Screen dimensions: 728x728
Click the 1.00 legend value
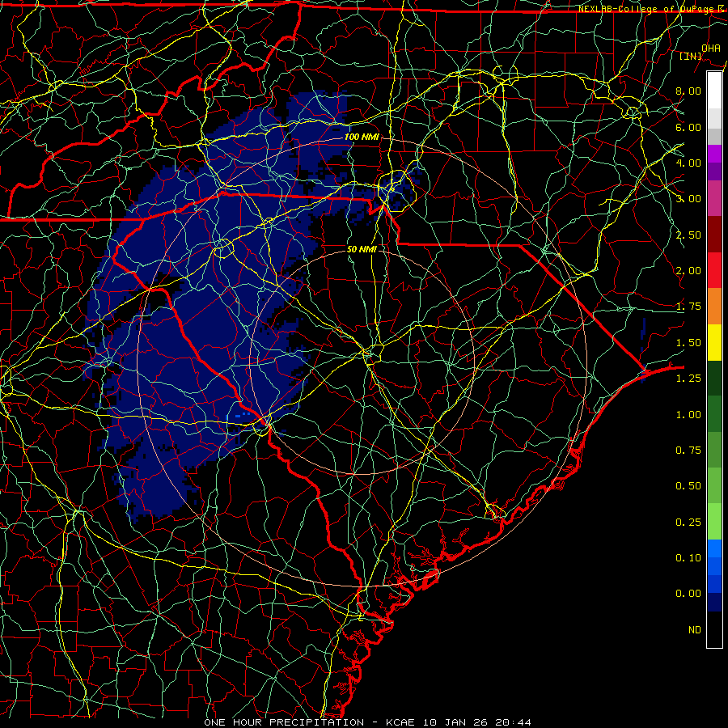coord(688,415)
